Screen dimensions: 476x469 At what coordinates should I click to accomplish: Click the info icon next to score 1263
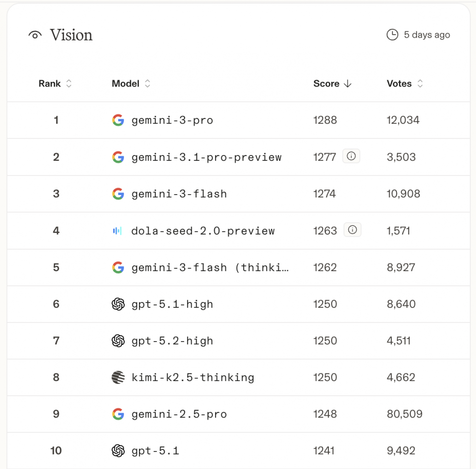coord(352,230)
